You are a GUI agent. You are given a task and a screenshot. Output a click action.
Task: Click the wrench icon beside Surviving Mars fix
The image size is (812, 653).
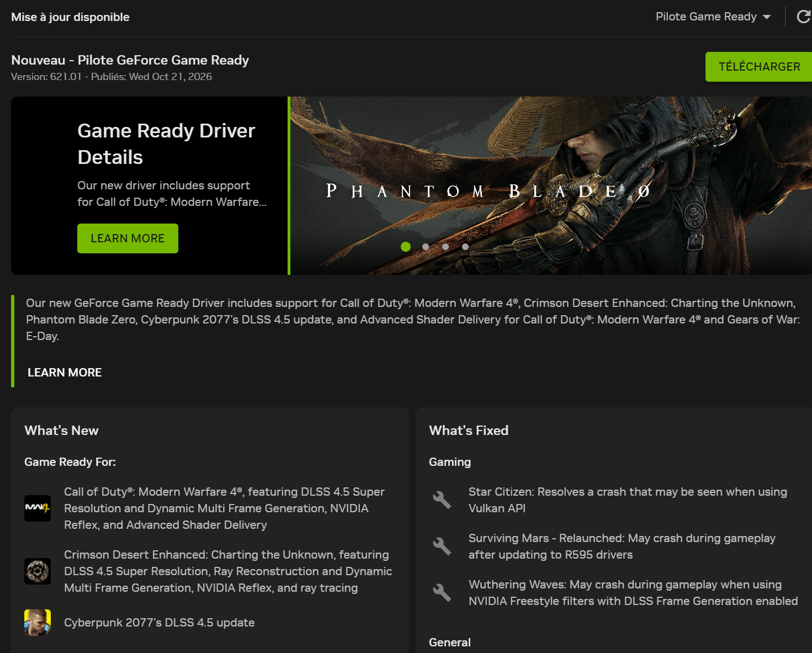coord(442,546)
